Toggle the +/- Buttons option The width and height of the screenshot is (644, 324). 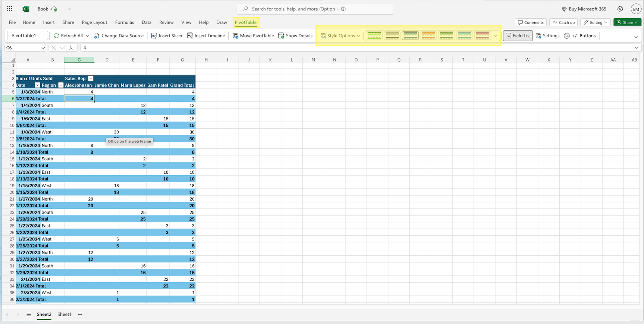tap(580, 36)
